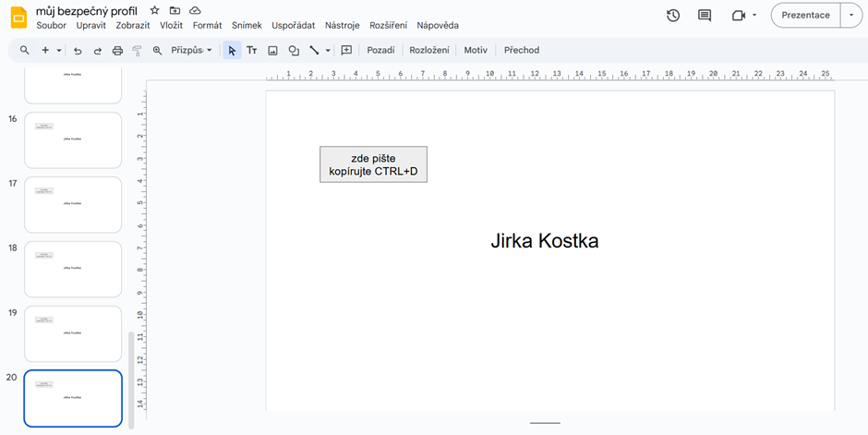Image resolution: width=868 pixels, height=435 pixels.
Task: Click the add comment icon in toolbar
Action: click(346, 51)
